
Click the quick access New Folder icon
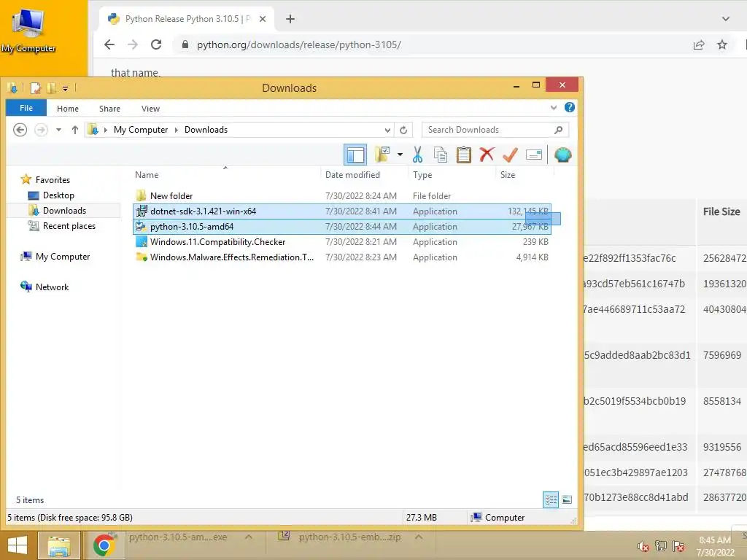pos(51,88)
